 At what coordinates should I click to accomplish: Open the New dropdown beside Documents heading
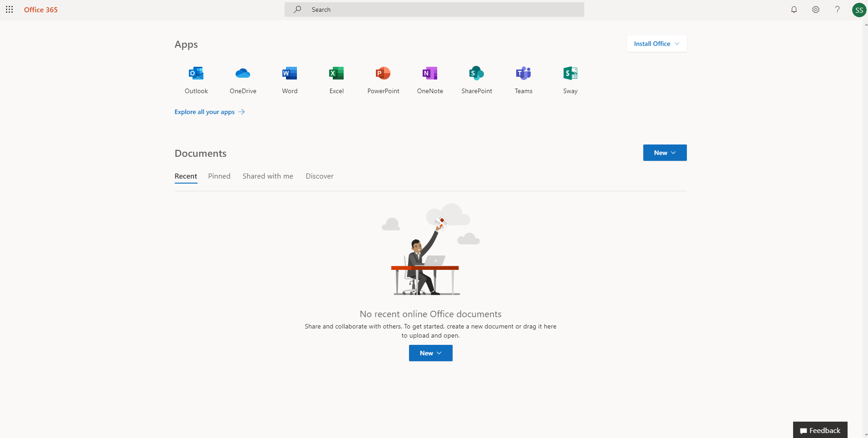coord(665,153)
